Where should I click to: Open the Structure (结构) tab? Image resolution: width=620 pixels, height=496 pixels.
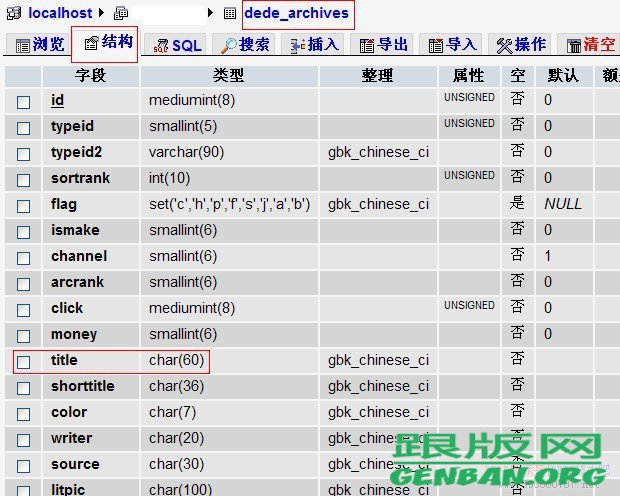(105, 44)
